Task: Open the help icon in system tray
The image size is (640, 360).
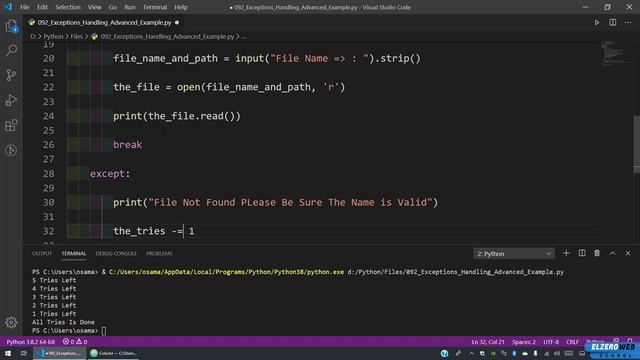Action: (444, 353)
